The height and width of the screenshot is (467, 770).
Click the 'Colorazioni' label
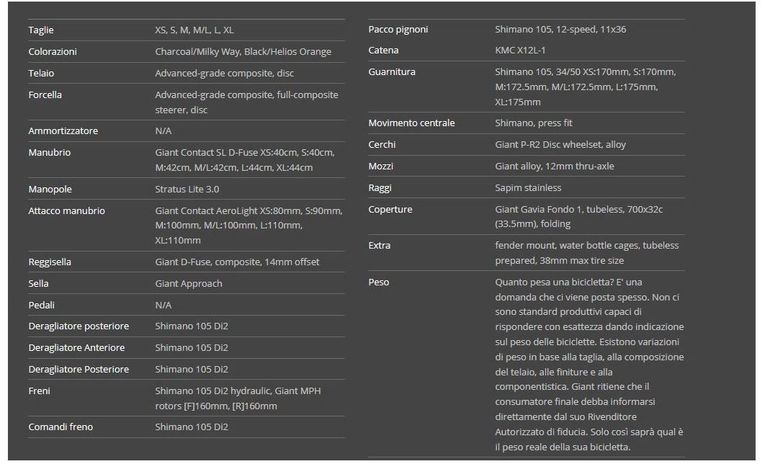click(x=53, y=52)
